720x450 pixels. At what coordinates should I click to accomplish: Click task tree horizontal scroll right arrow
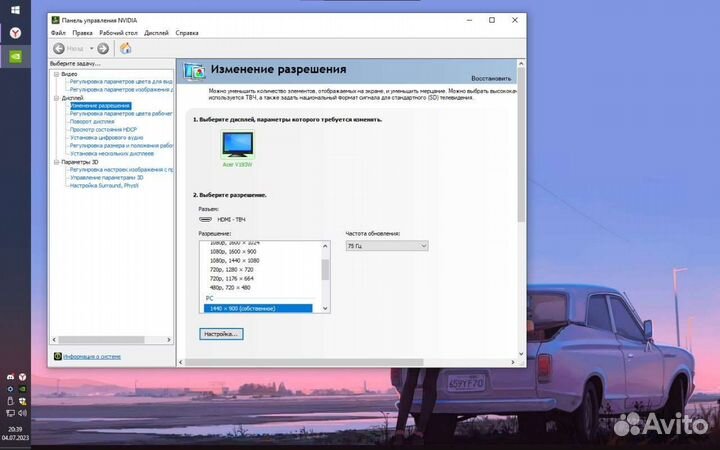pos(169,340)
